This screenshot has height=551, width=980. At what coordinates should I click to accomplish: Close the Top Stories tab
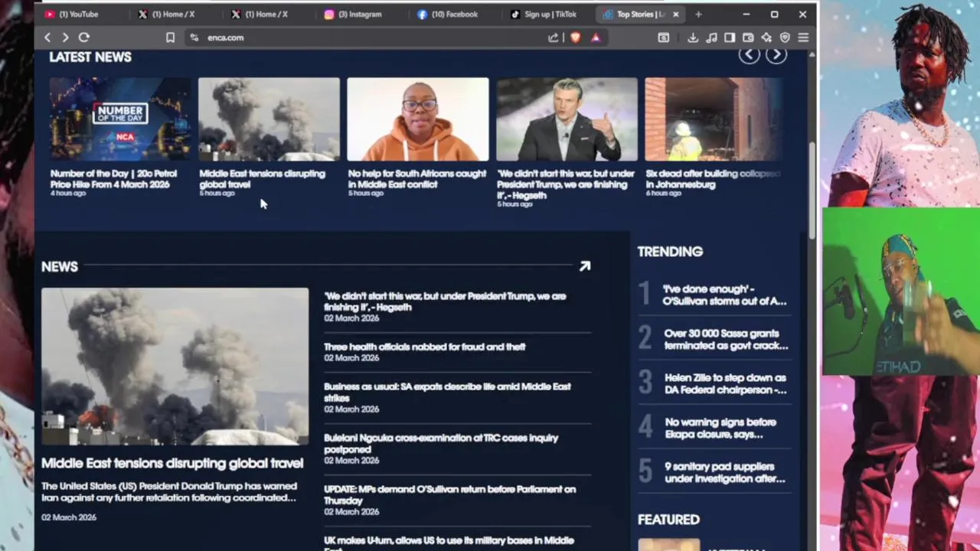675,14
